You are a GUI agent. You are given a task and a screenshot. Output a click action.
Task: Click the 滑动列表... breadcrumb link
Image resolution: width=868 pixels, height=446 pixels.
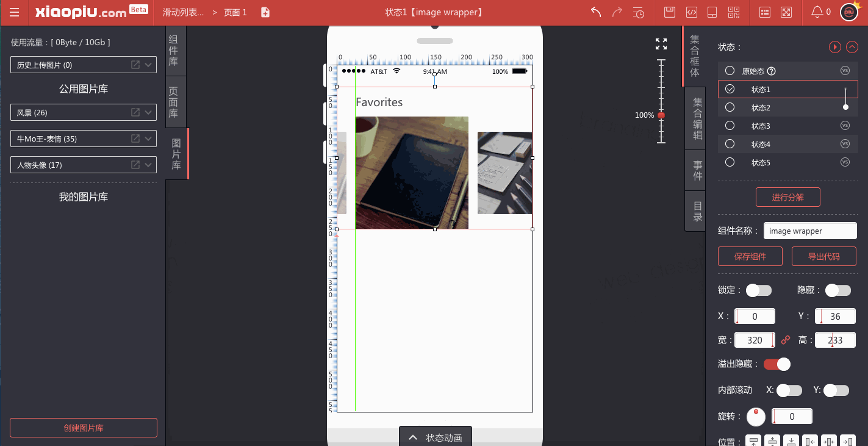(x=183, y=12)
